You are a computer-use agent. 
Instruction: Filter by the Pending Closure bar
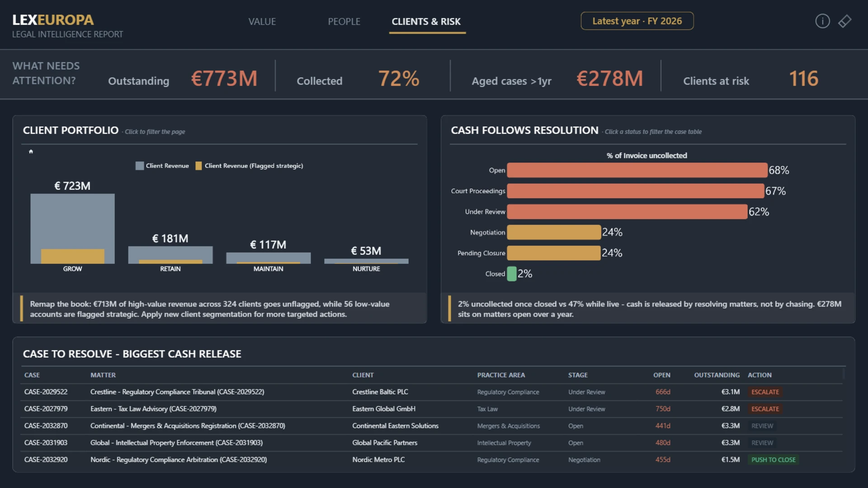tap(554, 253)
